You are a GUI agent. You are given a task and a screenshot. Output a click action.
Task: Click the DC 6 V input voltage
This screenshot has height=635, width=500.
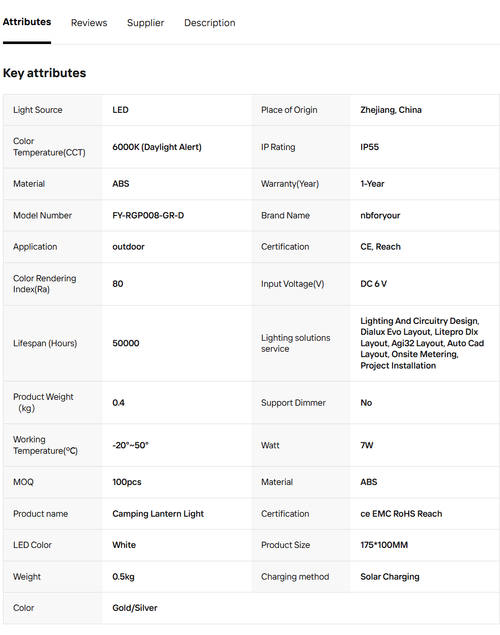tap(373, 284)
